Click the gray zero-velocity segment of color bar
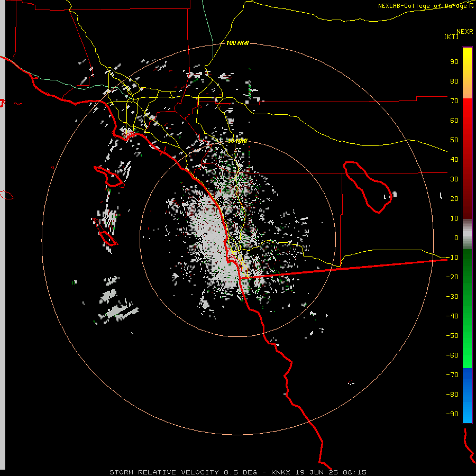476x476 pixels. pyautogui.click(x=467, y=234)
